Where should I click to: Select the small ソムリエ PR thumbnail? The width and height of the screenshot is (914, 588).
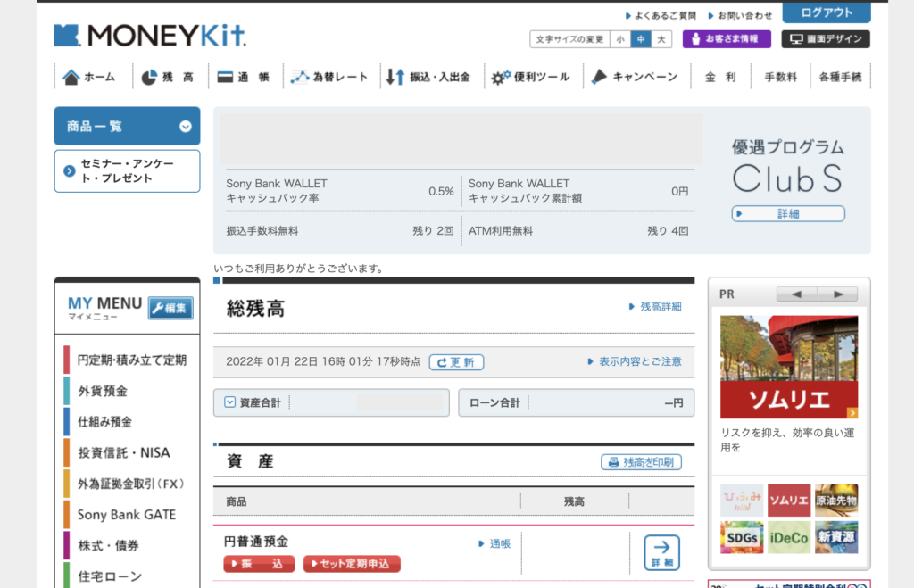tap(789, 500)
